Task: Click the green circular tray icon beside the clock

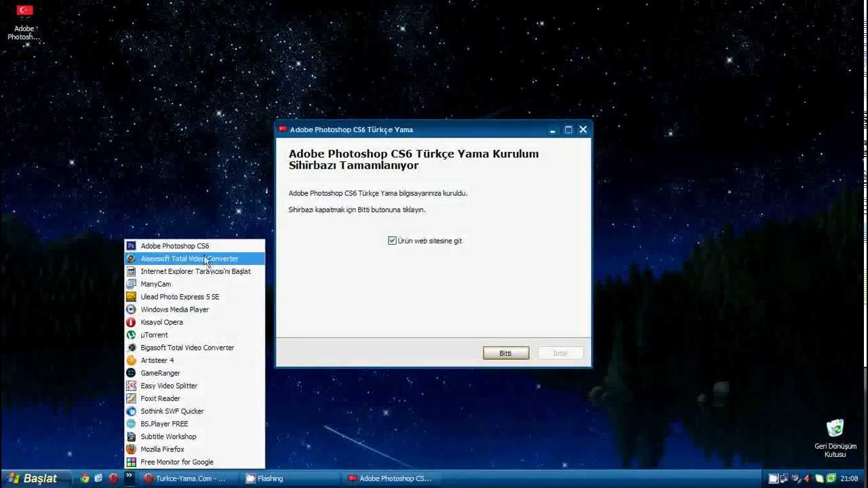Action: point(831,479)
